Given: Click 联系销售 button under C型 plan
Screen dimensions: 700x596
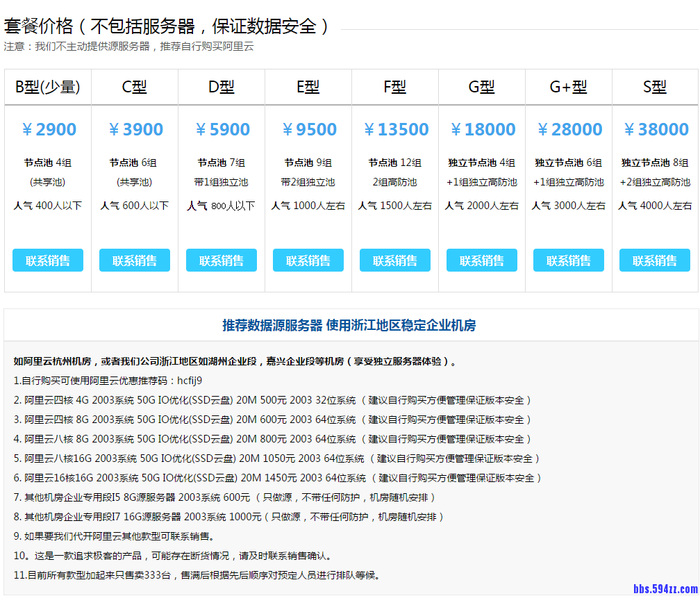Looking at the screenshot, I should coord(135,260).
